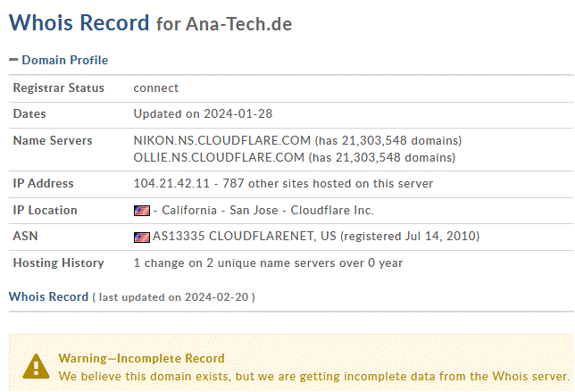
Task: Click 'Warning—Incomplete Record' heading
Action: point(142,358)
